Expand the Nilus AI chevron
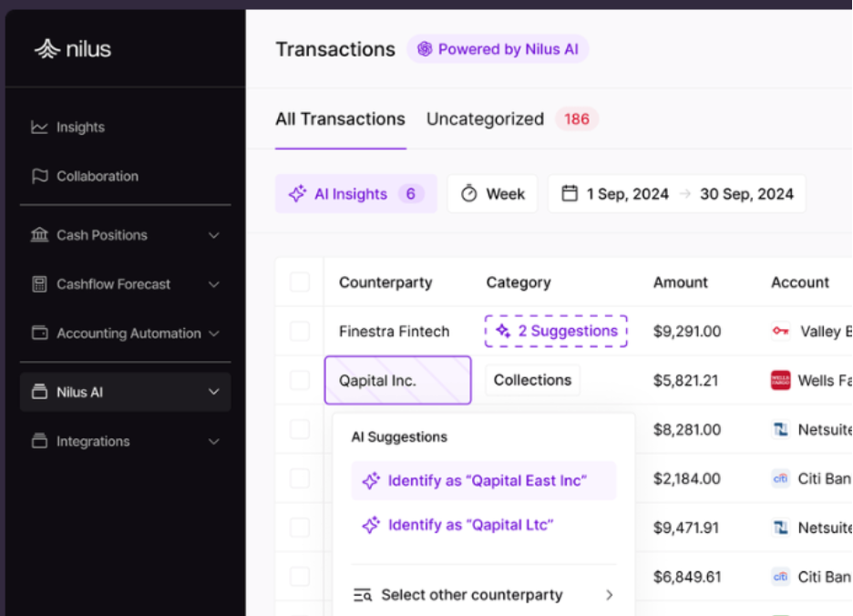The height and width of the screenshot is (616, 853). coord(214,392)
